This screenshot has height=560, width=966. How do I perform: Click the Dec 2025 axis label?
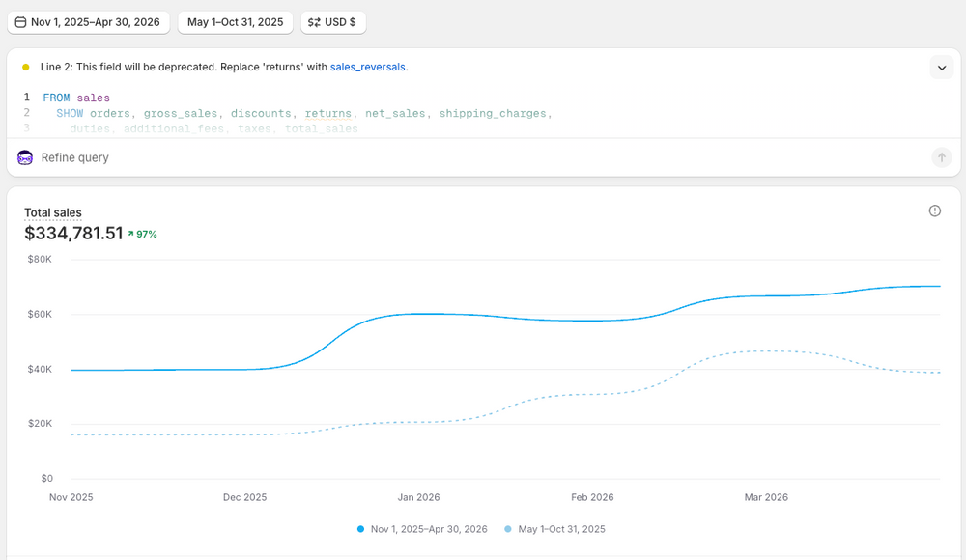coord(244,497)
